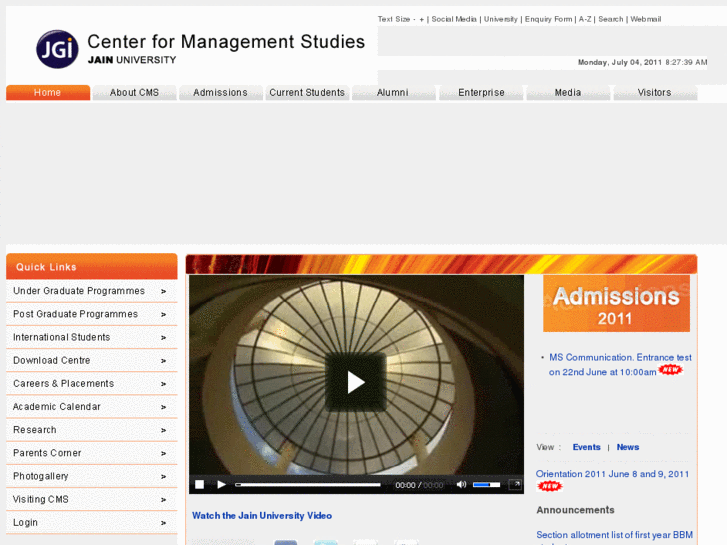Image resolution: width=727 pixels, height=545 pixels.
Task: Expand arrow for Photogallery
Action: (163, 477)
